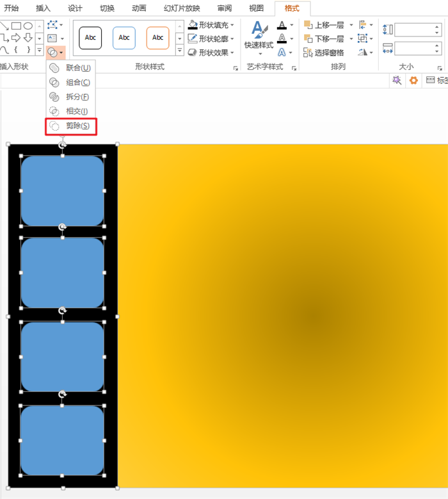Switch to the 审阅 tab
Image resolution: width=448 pixels, height=499 pixels.
click(x=225, y=8)
